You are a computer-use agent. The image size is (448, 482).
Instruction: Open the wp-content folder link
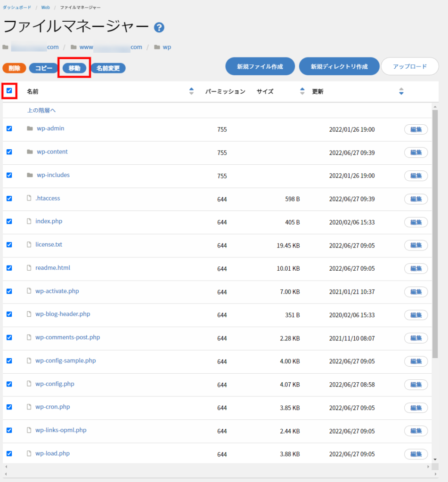tap(52, 152)
